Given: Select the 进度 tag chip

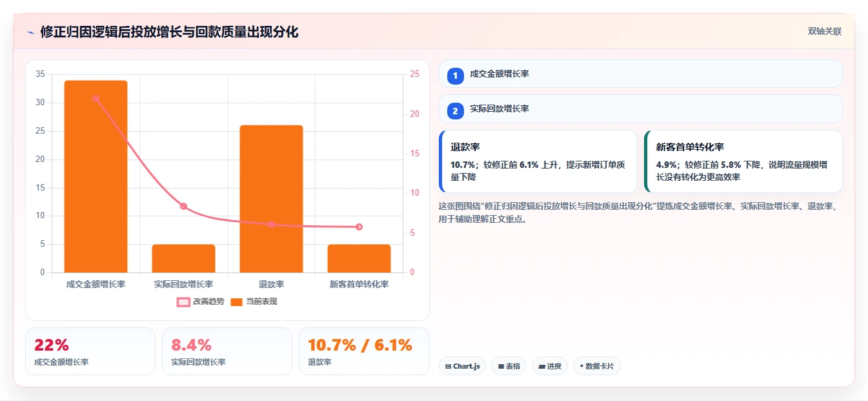Looking at the screenshot, I should (550, 366).
